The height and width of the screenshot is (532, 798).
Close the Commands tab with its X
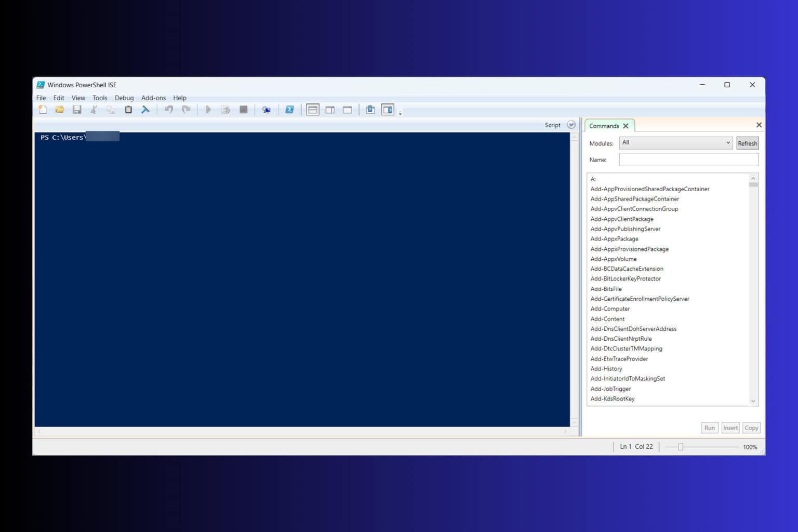(626, 126)
